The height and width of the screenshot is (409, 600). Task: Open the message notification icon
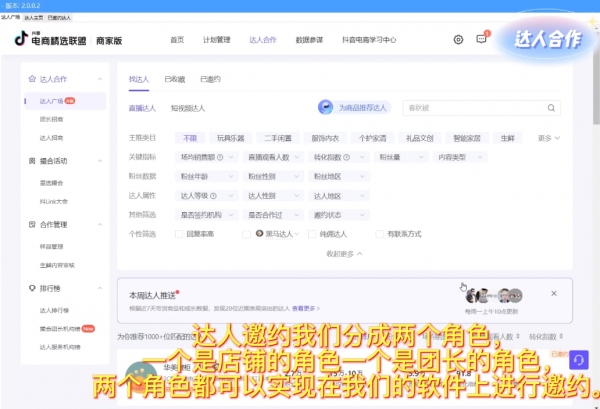[481, 39]
